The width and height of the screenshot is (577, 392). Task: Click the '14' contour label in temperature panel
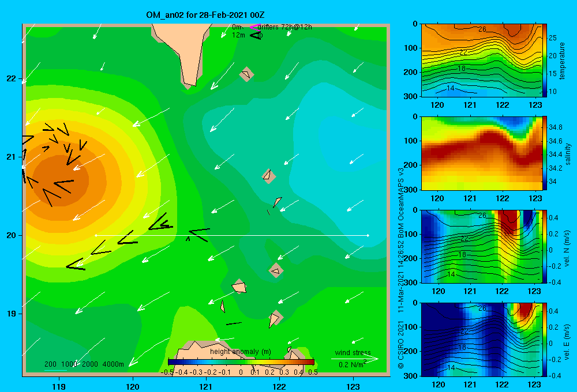click(451, 88)
